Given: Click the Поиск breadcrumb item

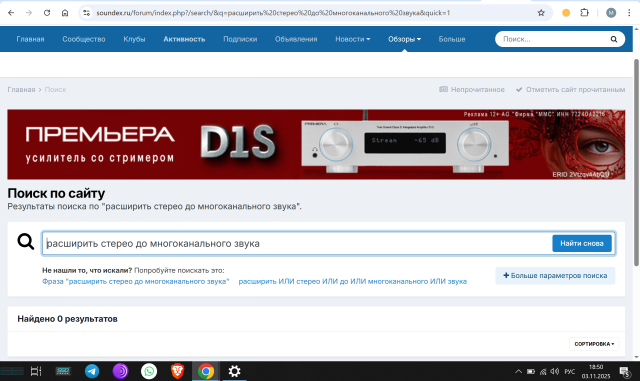Looking at the screenshot, I should click(x=55, y=89).
